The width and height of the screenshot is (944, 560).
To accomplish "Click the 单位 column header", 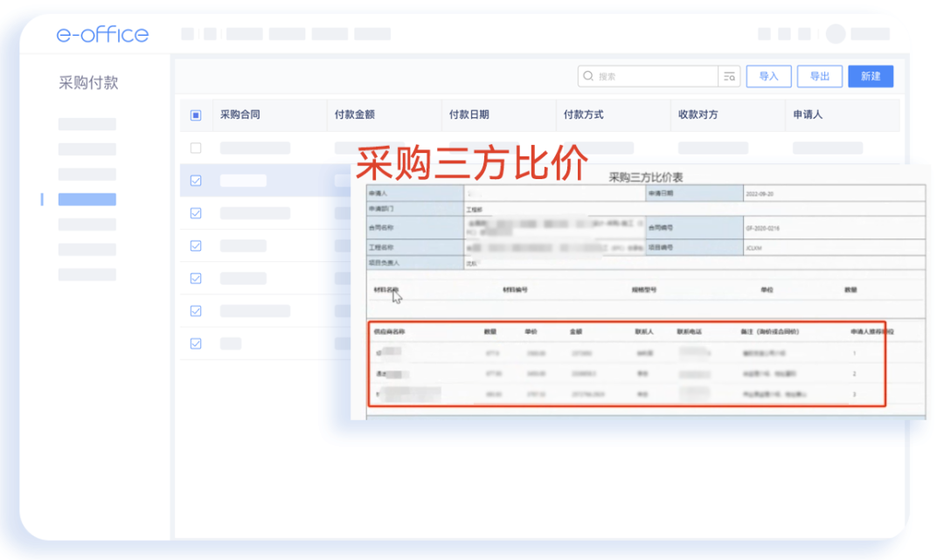I will (x=767, y=290).
